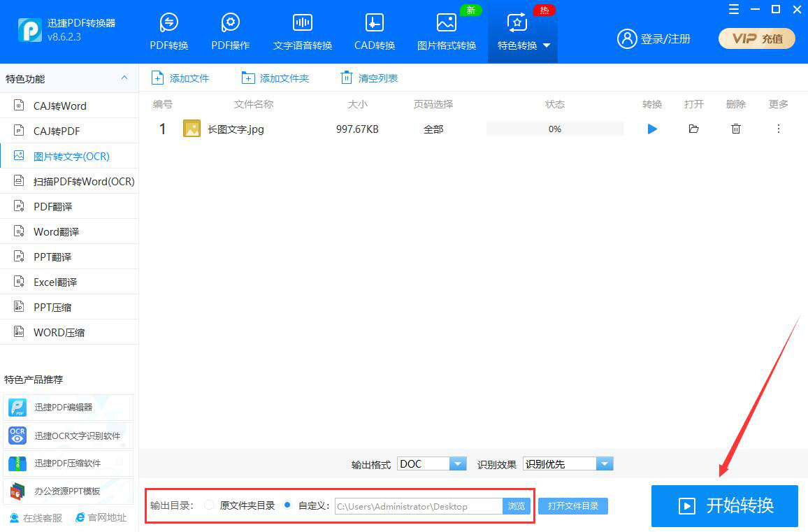Click the 文件名称 column header
The width and height of the screenshot is (808, 532).
pyautogui.click(x=254, y=105)
